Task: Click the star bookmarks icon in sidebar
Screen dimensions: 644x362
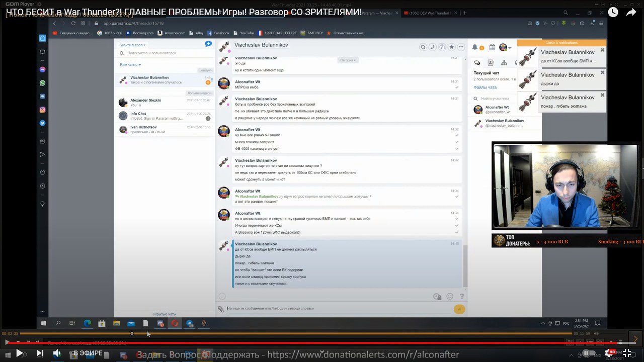Action: (42, 51)
